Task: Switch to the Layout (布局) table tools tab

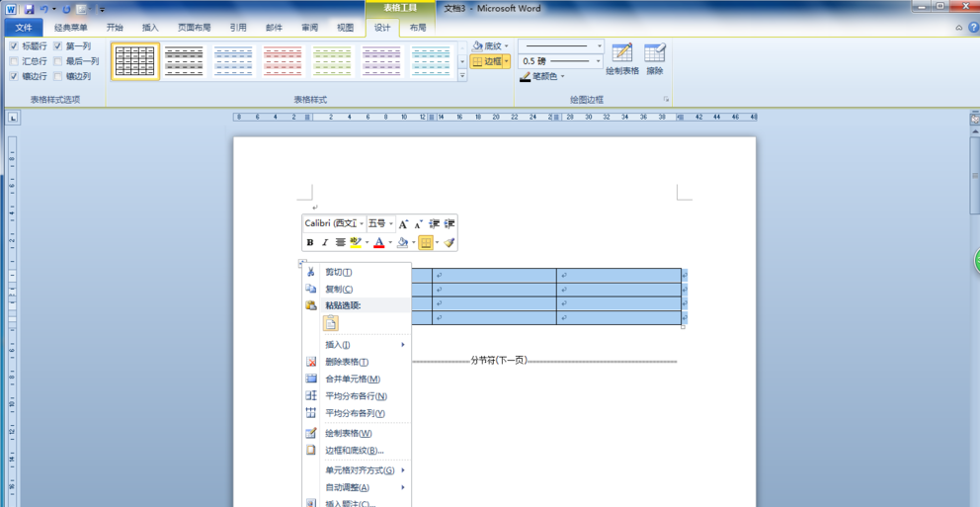Action: point(418,28)
